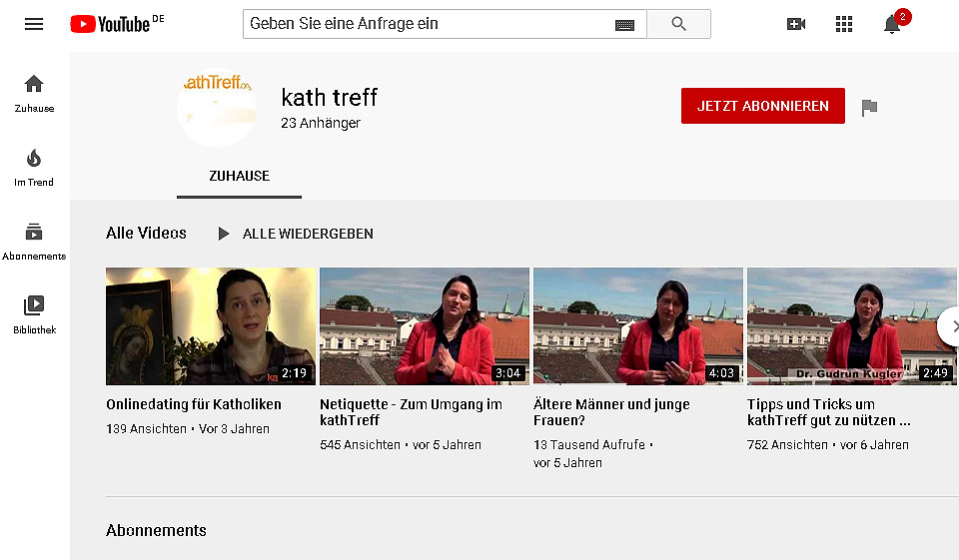Report channel using the flag icon
Viewport: 959px width, 560px height.
coord(869,107)
